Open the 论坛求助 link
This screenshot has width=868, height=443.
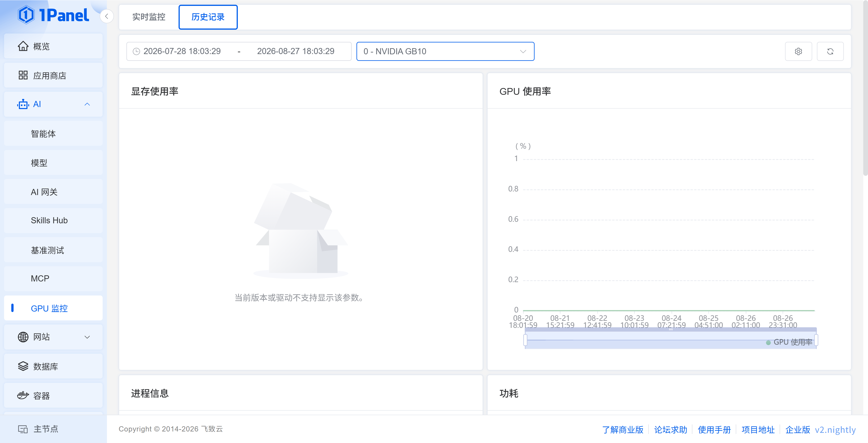[670, 429]
